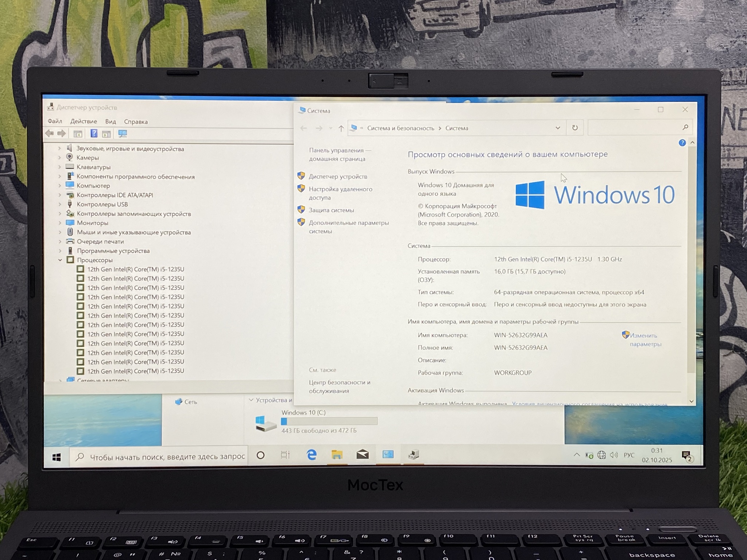Open the Mail app on taskbar
747x560 pixels.
tap(362, 455)
